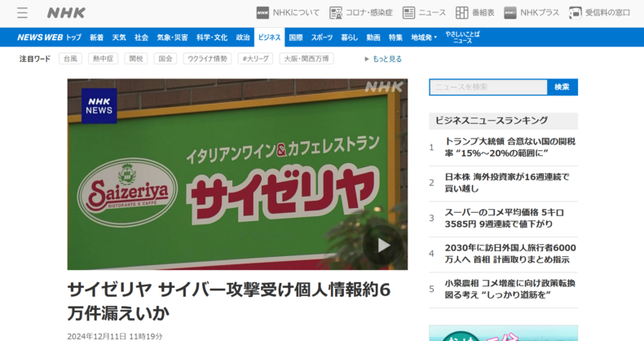The width and height of the screenshot is (644, 341).
Task: Click the Saizeriya video thumbnail image
Action: [x=237, y=175]
